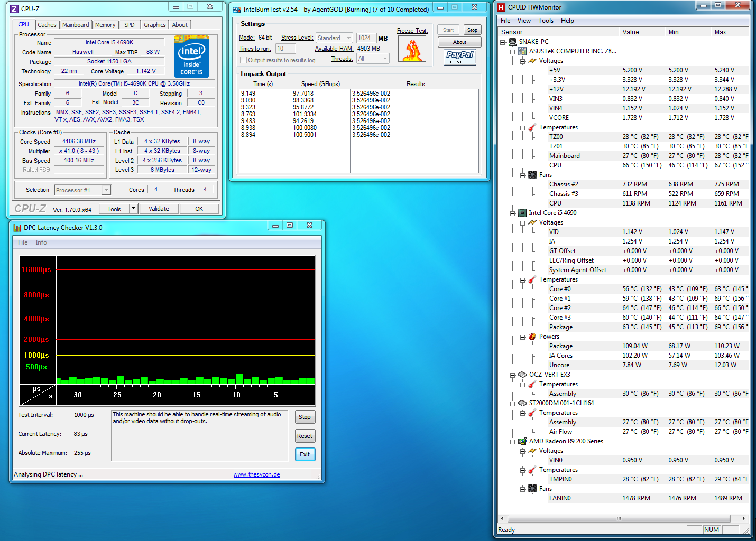Switch to the SPD tab
756x541 pixels.
(130, 25)
